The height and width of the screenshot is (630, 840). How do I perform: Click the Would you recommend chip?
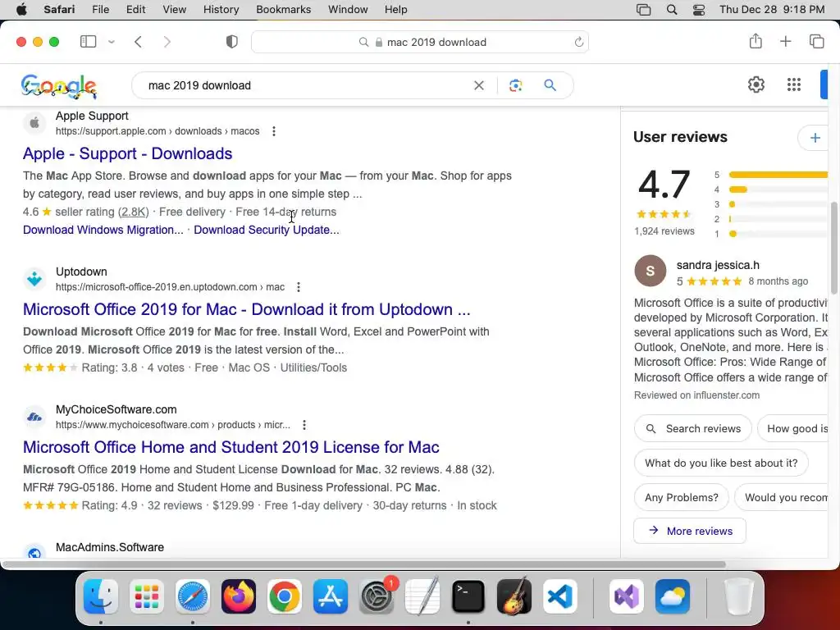click(782, 497)
